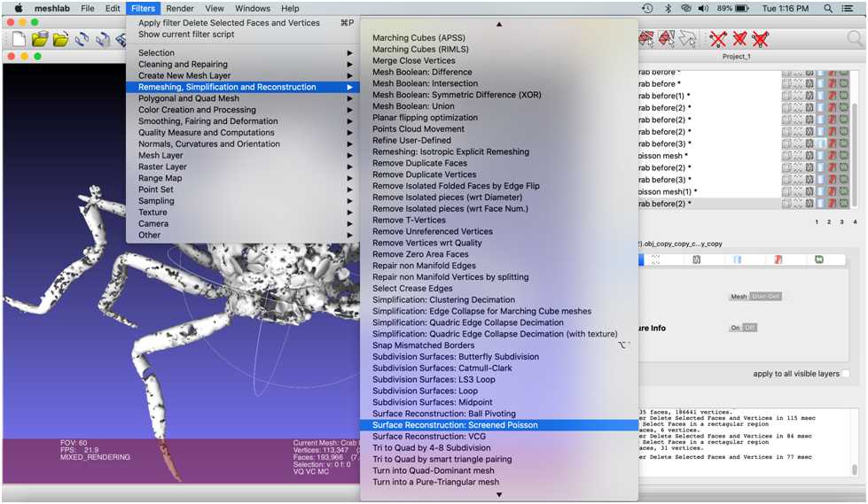
Task: Click the New Project toolbar icon
Action: click(x=19, y=39)
